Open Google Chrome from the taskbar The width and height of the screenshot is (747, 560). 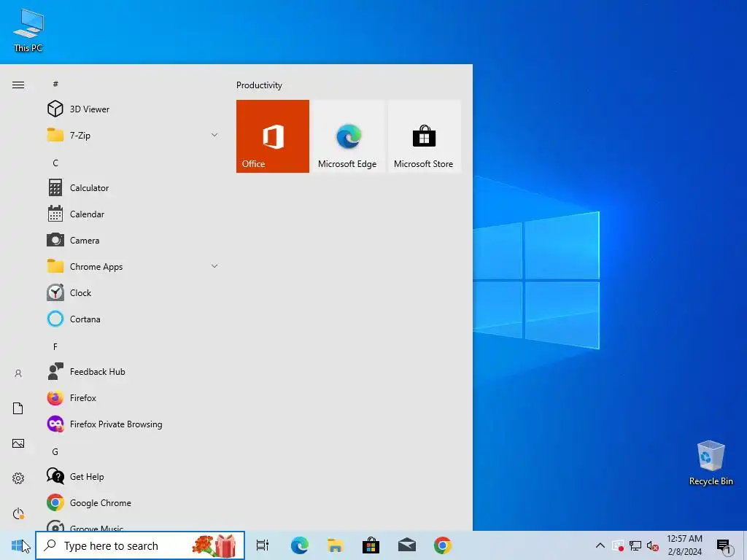443,545
